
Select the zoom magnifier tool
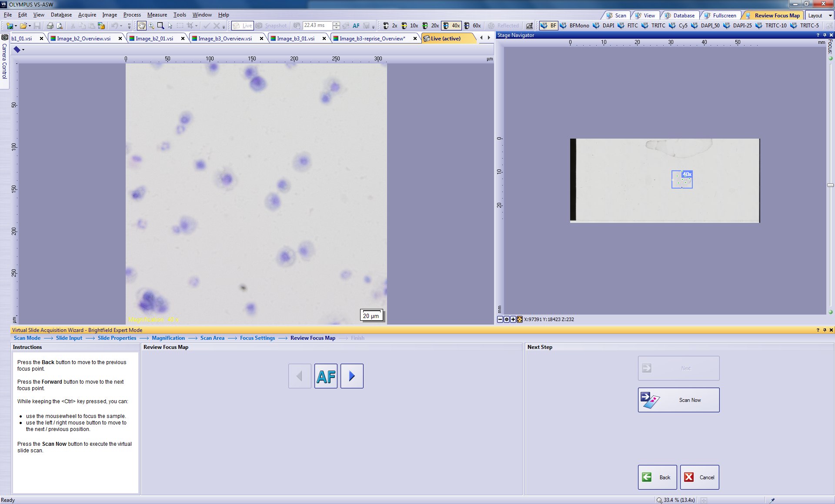pos(151,26)
